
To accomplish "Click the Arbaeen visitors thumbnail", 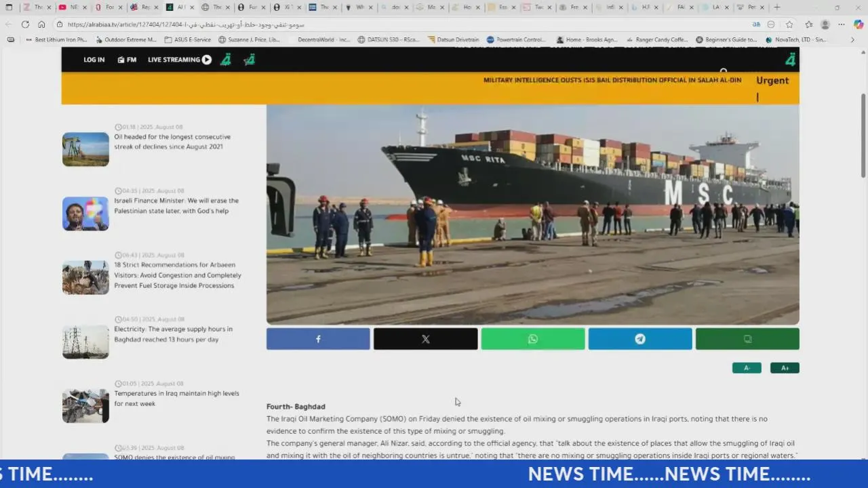I will click(x=85, y=278).
